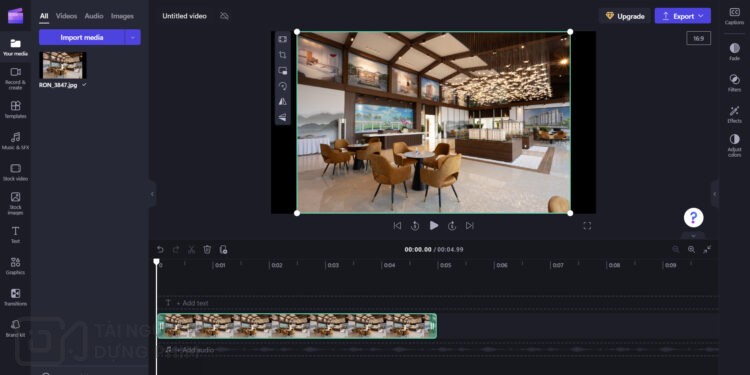750x375 pixels.
Task: Select the Picture-in-picture tool
Action: [283, 71]
